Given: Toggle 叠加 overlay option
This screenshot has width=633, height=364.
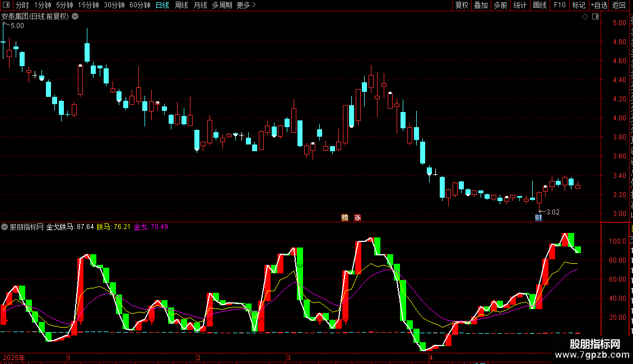Looking at the screenshot, I should click(481, 5).
